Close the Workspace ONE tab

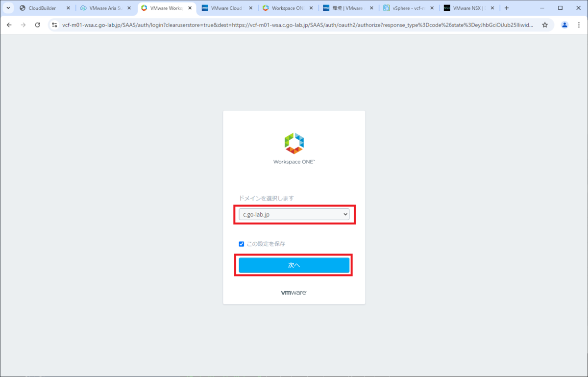(311, 8)
